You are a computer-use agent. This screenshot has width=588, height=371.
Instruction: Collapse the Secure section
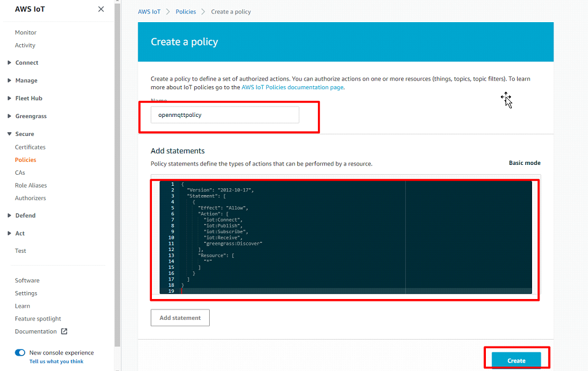pyautogui.click(x=26, y=134)
